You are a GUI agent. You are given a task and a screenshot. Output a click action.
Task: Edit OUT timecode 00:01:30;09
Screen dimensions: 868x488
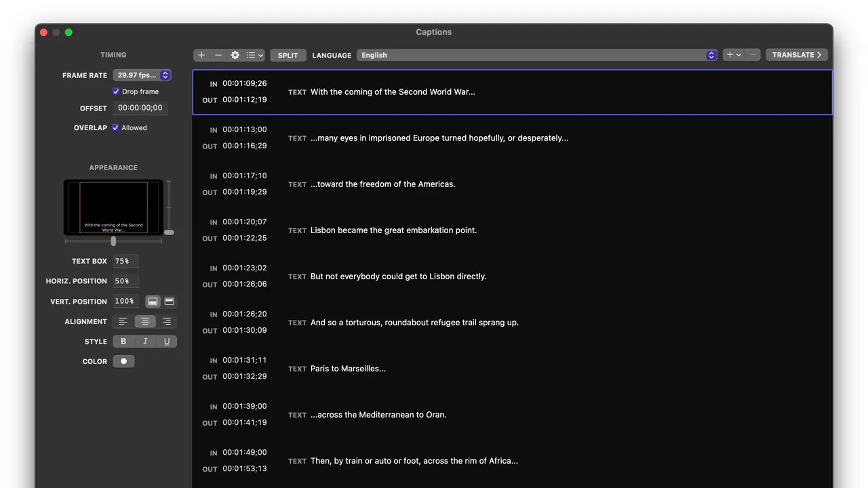[x=245, y=330]
